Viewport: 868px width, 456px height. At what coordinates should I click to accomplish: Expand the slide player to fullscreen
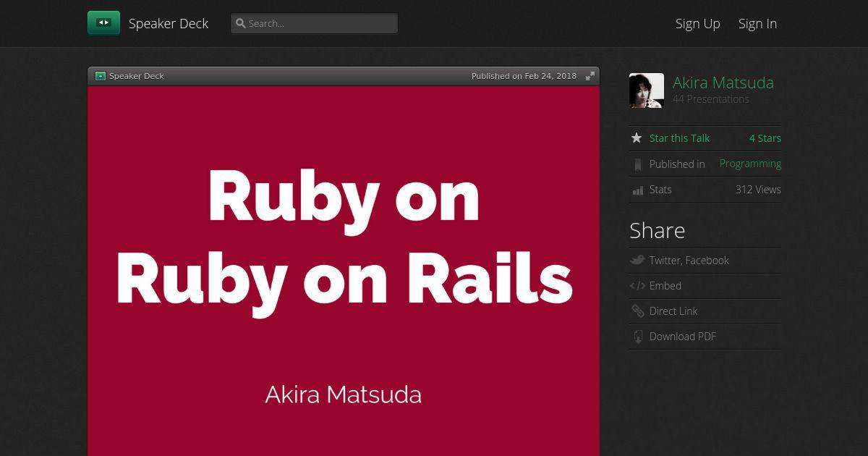590,76
